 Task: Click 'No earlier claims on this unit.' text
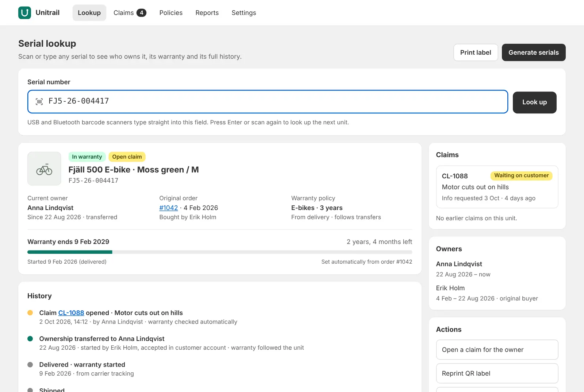(x=476, y=218)
